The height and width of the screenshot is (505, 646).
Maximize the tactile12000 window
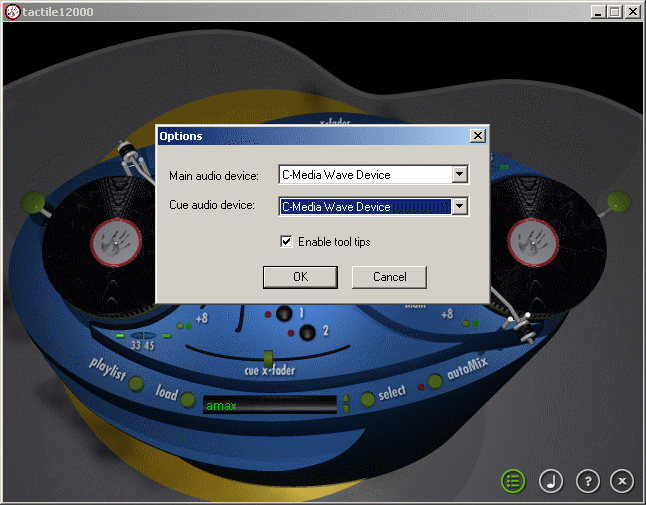(x=615, y=12)
